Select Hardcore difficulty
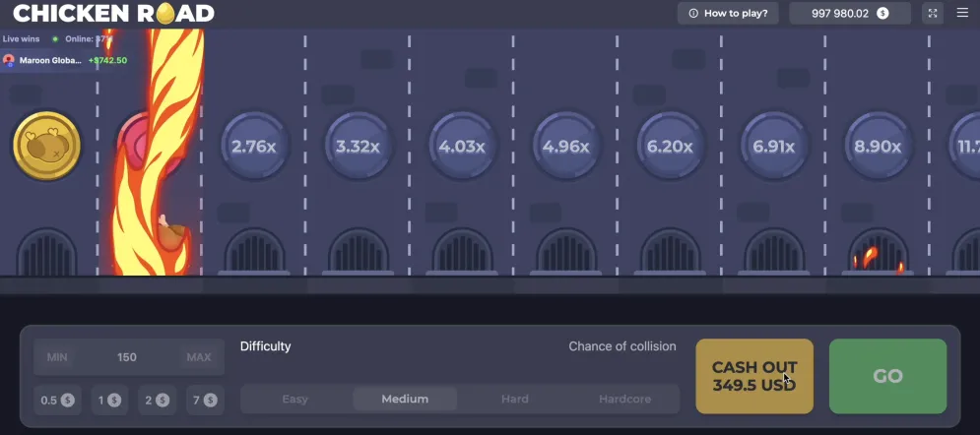The height and width of the screenshot is (435, 980). 625,399
